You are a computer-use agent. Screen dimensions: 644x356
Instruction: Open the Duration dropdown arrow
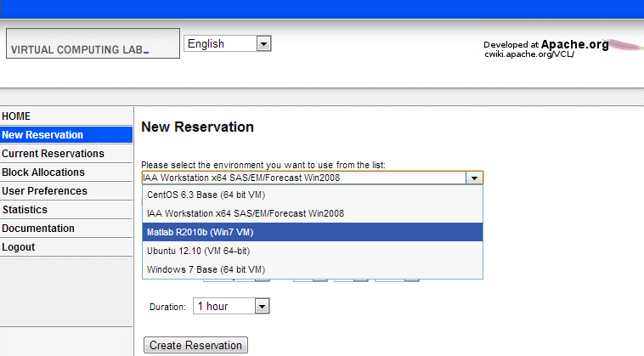pyautogui.click(x=262, y=307)
